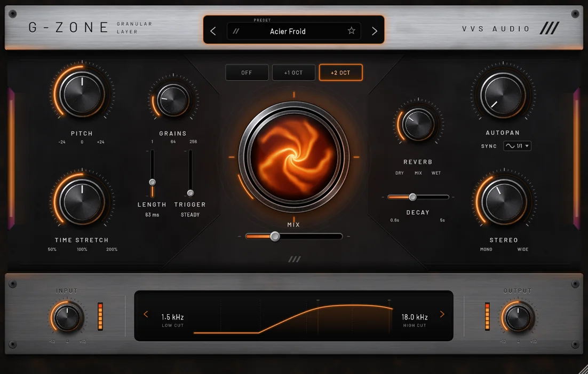
Task: Click the Grains knob
Action: tap(173, 100)
